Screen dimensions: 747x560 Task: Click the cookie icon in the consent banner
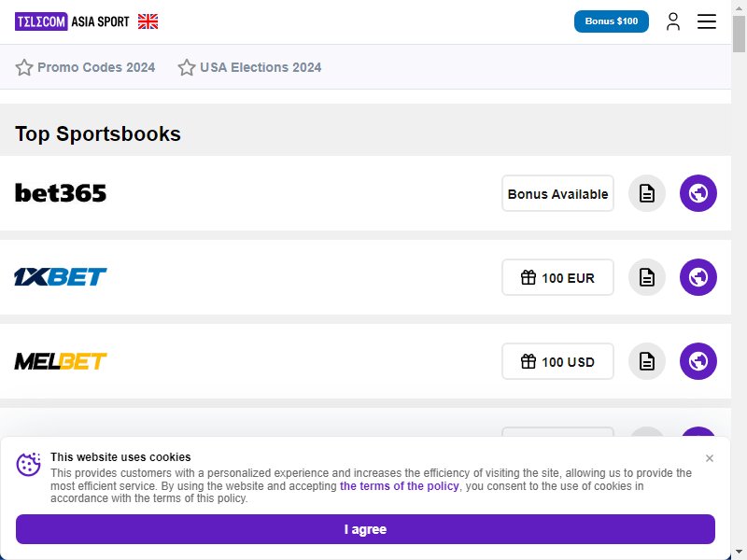[29, 464]
